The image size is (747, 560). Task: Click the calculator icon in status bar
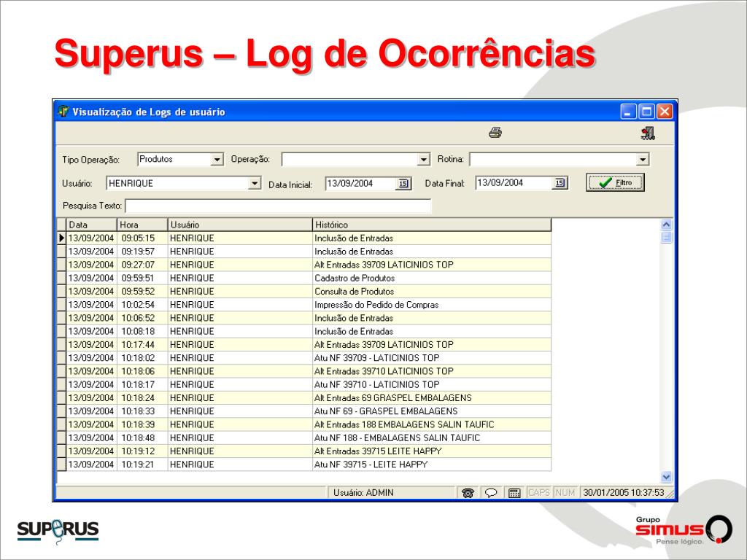click(x=514, y=493)
